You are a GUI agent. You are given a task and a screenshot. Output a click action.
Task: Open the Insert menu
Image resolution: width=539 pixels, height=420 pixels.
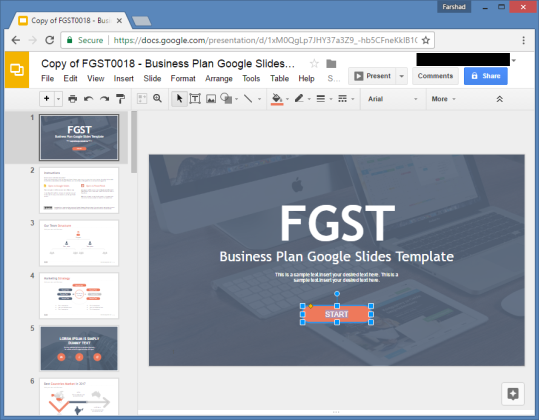[x=123, y=79]
